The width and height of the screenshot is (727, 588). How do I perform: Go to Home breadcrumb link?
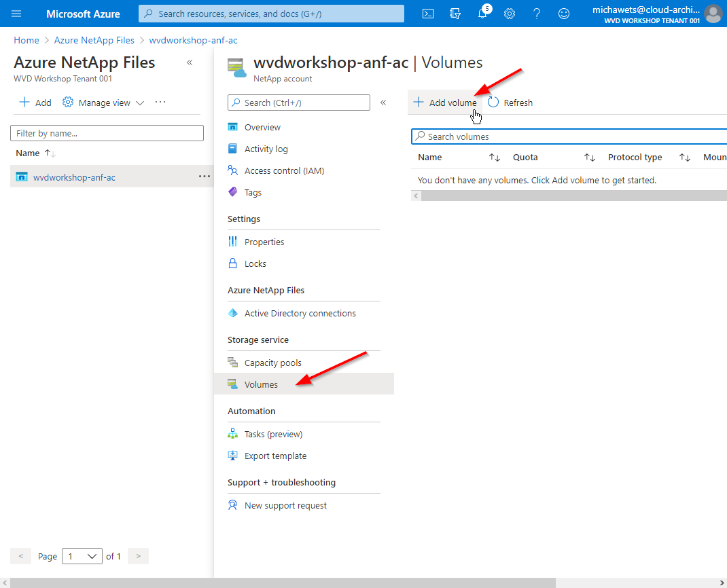click(26, 40)
